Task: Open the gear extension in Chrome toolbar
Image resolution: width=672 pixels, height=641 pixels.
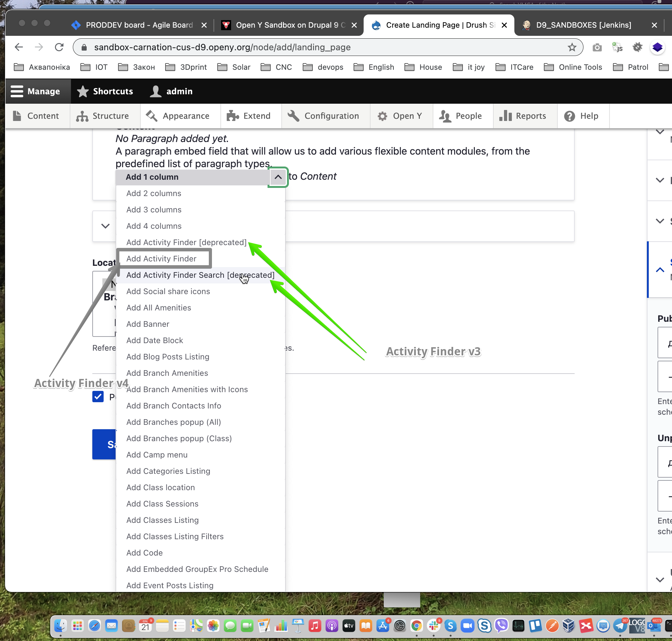Action: 637,47
